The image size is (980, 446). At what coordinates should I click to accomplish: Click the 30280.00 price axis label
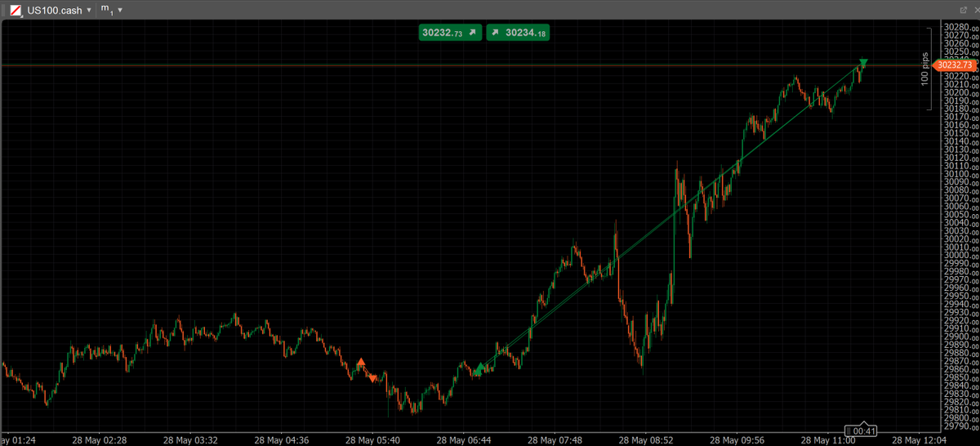[960, 28]
